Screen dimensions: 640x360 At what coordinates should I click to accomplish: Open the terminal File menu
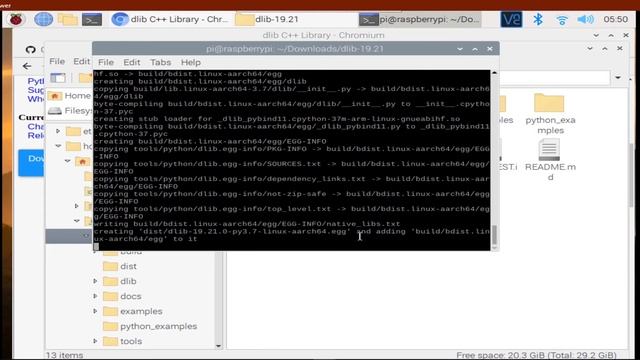(106, 62)
